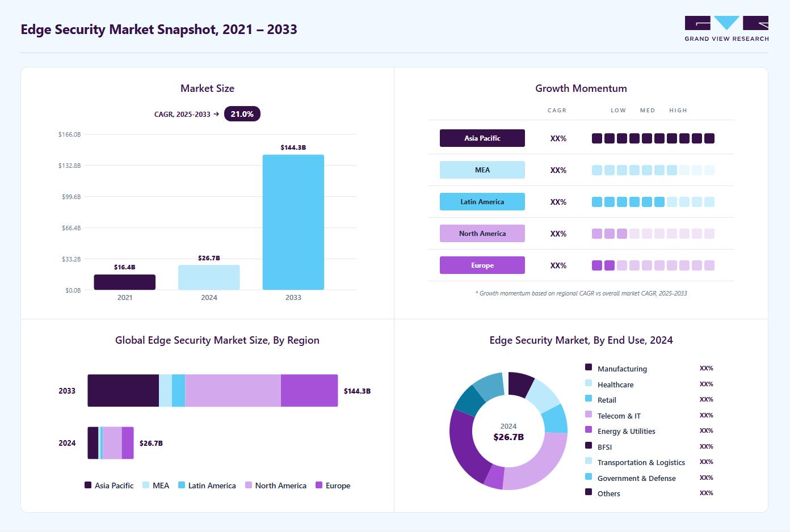
Task: Click the MEA momentum indicator squares
Action: click(653, 170)
